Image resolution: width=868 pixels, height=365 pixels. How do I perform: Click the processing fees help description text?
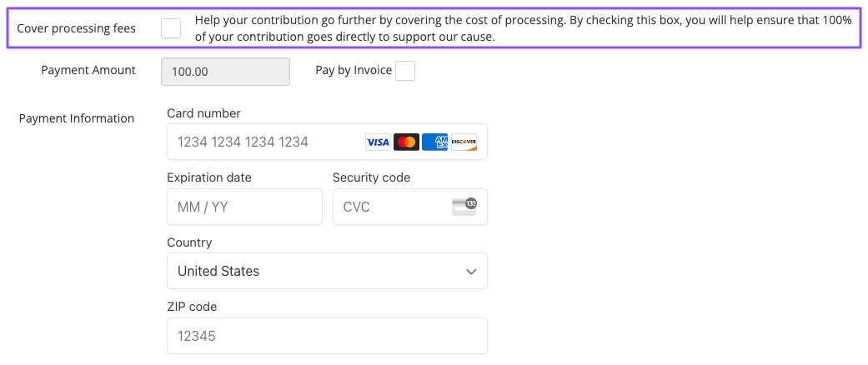523,29
